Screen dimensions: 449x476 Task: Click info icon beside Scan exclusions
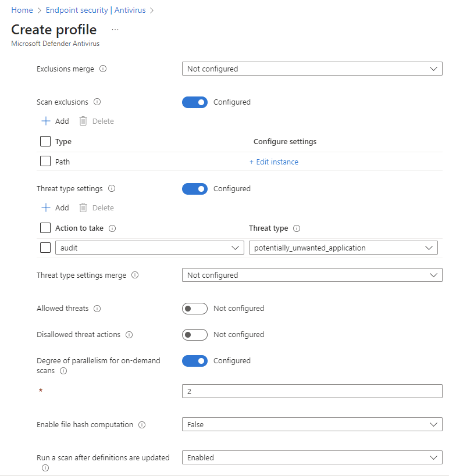coord(97,102)
